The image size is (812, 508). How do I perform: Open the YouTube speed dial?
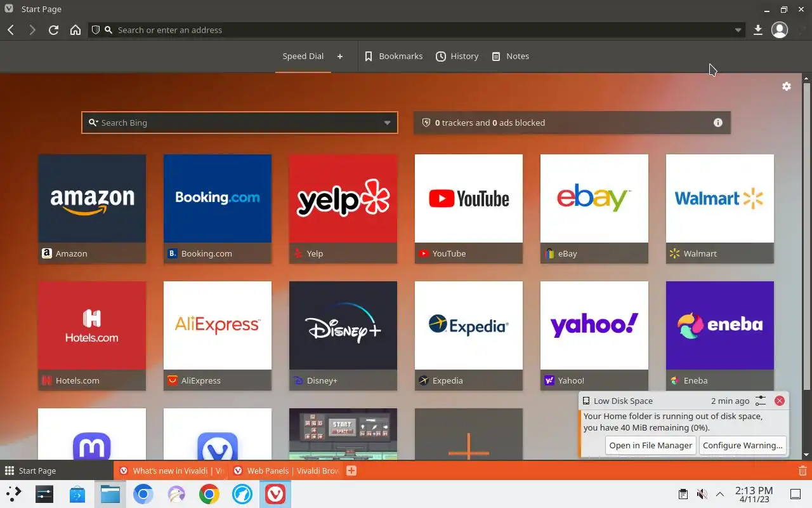[469, 209]
